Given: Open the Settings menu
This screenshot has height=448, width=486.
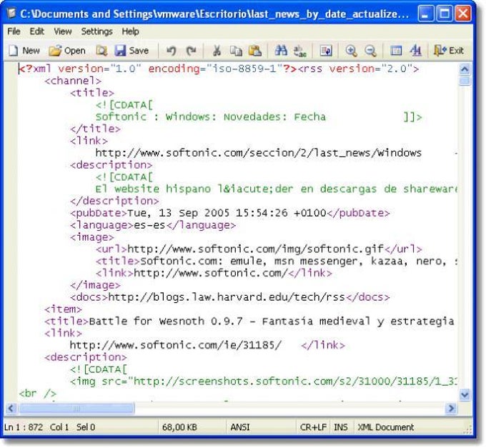Looking at the screenshot, I should pos(97,31).
